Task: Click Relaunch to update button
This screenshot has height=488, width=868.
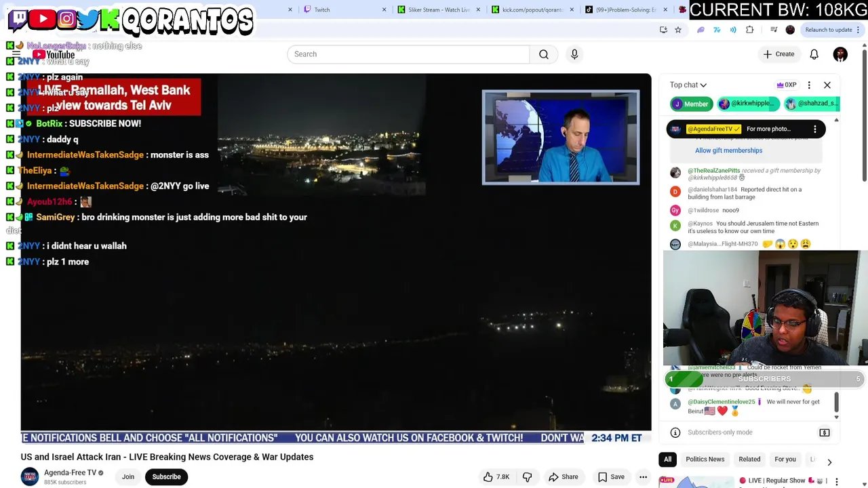Action: (x=831, y=30)
